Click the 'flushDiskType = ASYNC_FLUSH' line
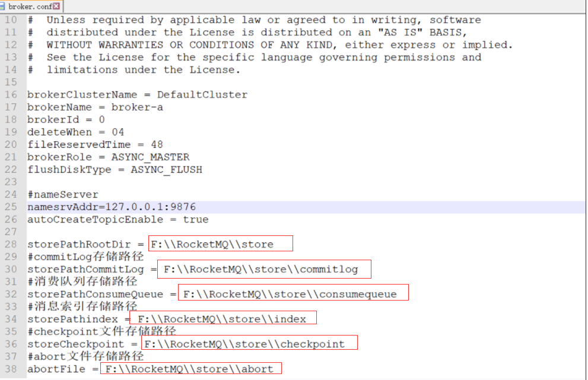Image resolution: width=588 pixels, height=380 pixels. click(115, 170)
